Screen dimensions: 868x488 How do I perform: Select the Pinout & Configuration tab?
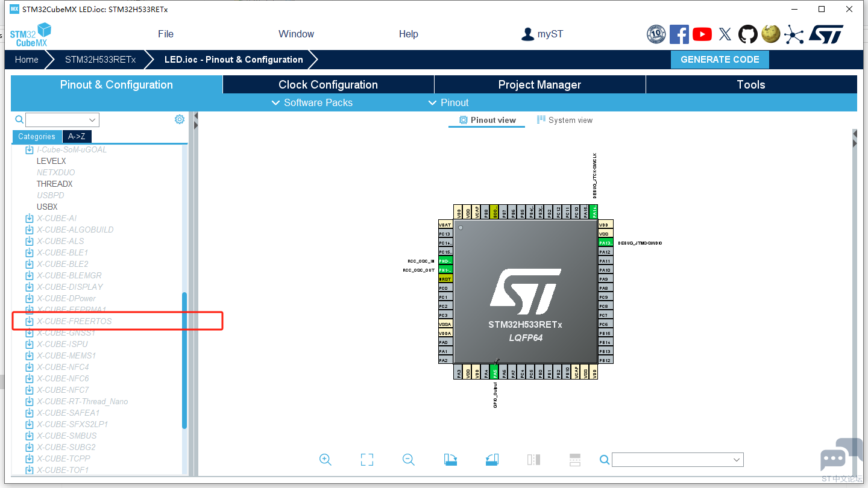pos(116,84)
